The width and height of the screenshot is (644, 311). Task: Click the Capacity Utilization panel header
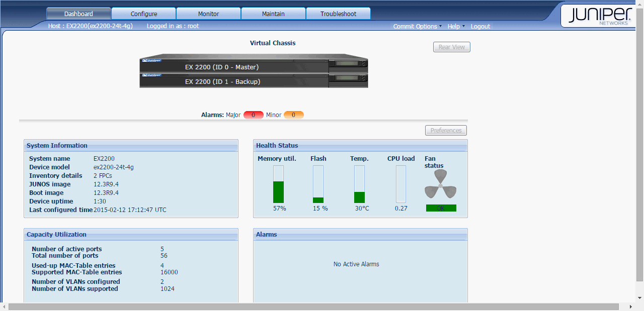131,235
